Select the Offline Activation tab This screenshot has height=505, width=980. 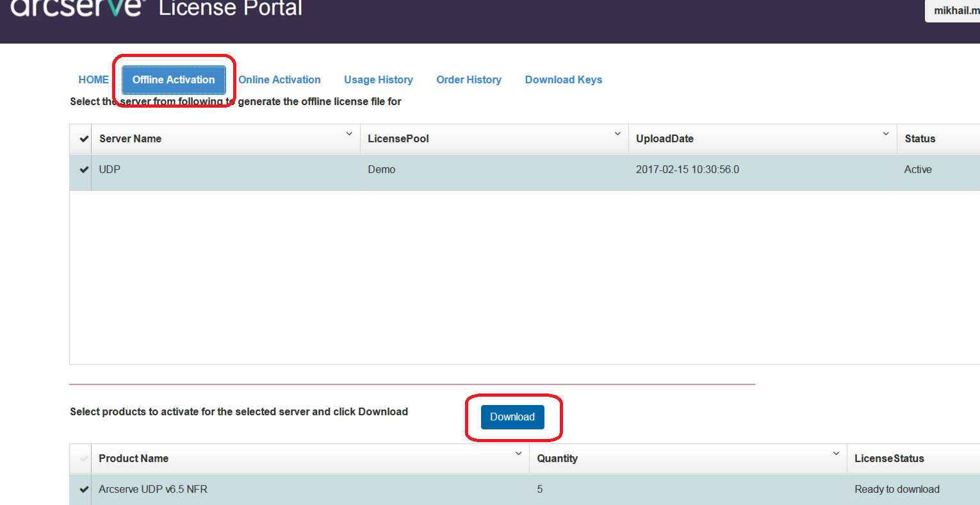tap(174, 79)
